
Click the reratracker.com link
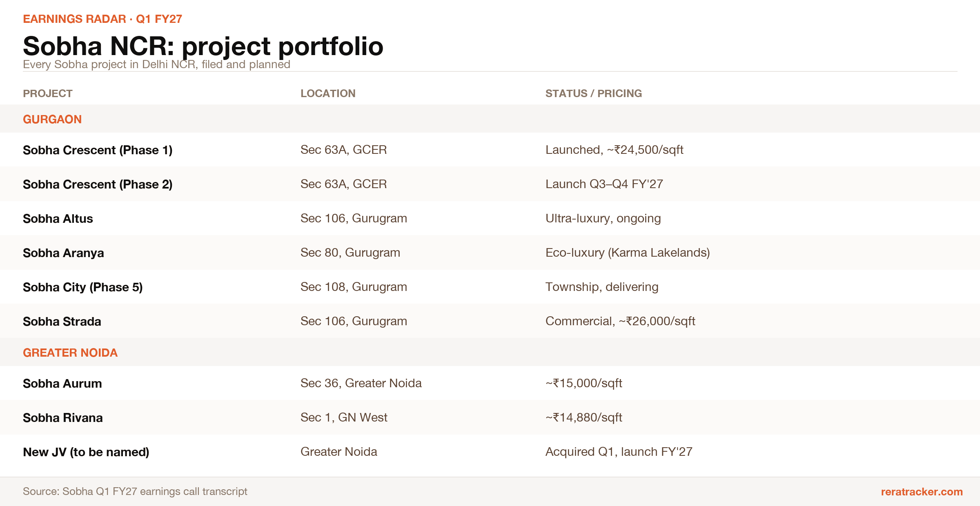(922, 492)
